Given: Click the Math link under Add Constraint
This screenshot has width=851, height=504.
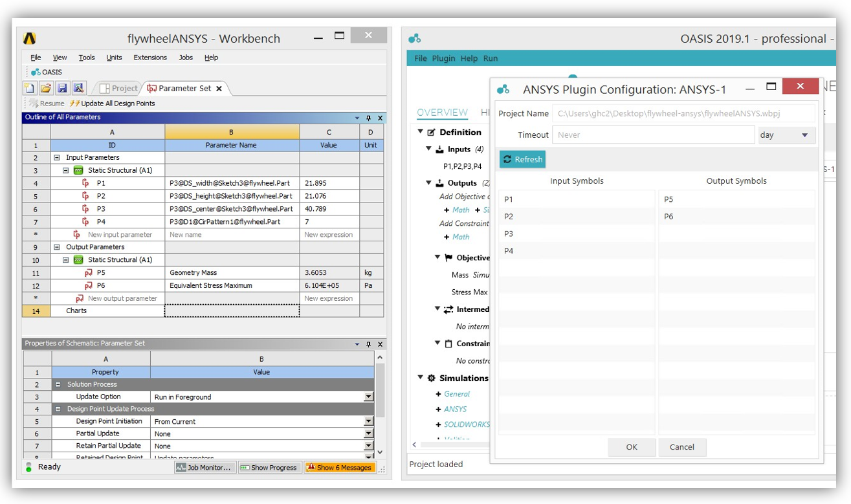Looking at the screenshot, I should pos(461,237).
